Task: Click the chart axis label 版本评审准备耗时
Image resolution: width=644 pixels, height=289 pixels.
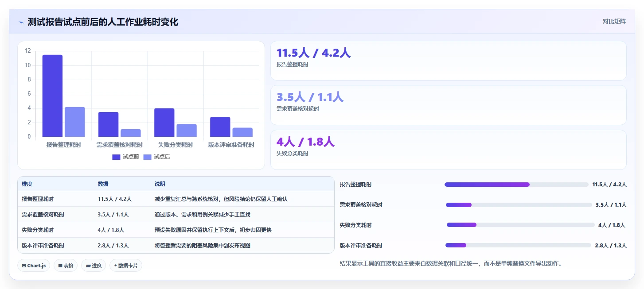Action: (231, 145)
